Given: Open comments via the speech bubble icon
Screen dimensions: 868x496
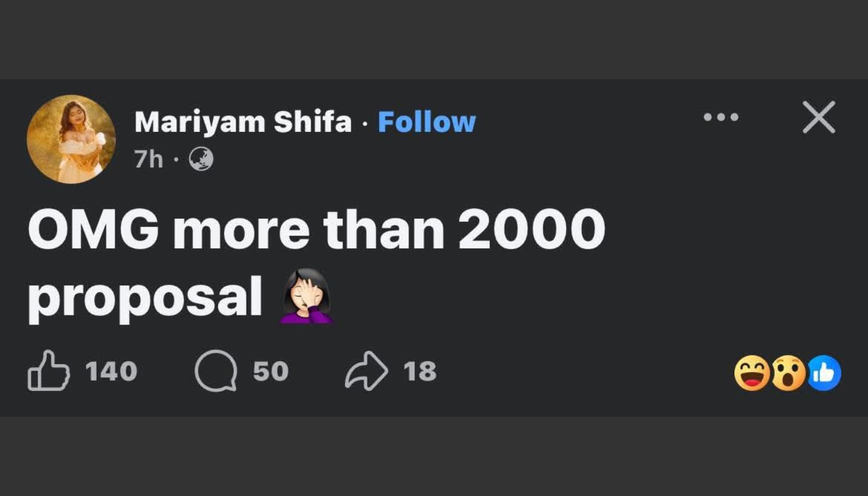Looking at the screenshot, I should [216, 371].
